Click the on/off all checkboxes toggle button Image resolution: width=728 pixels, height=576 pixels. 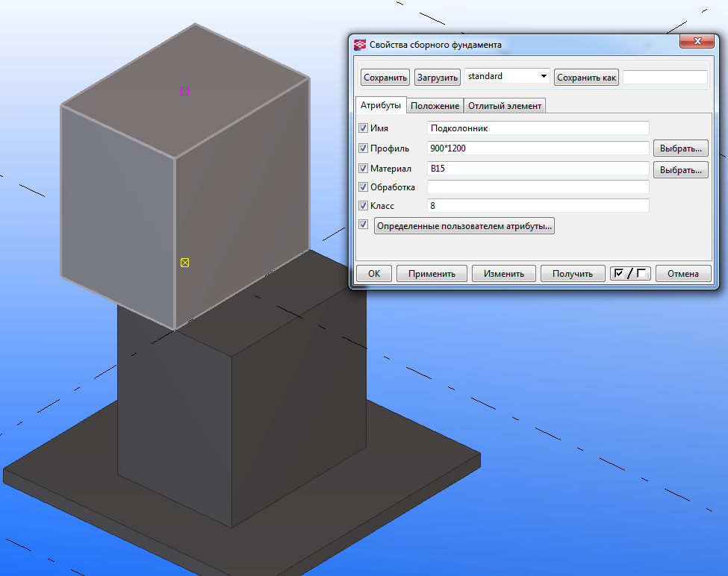pos(630,274)
